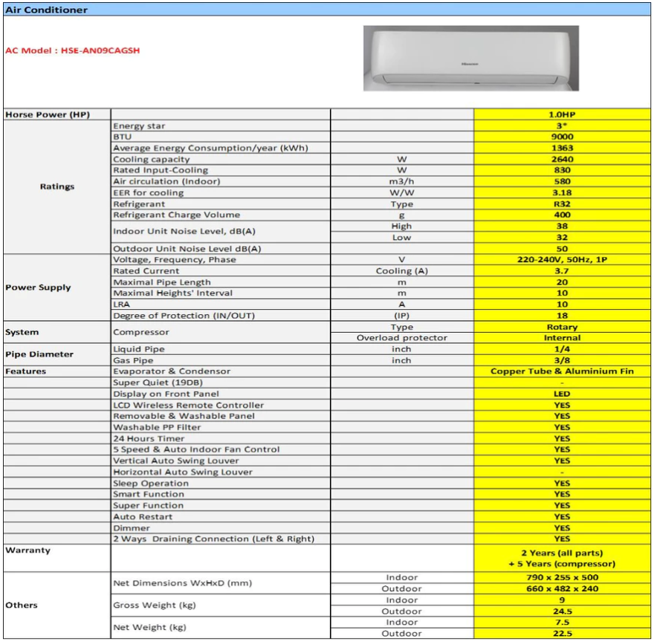Viewport: 654px width, 644px height.
Task: Select the Super Quiet (19DB) feature label
Action: (156, 383)
